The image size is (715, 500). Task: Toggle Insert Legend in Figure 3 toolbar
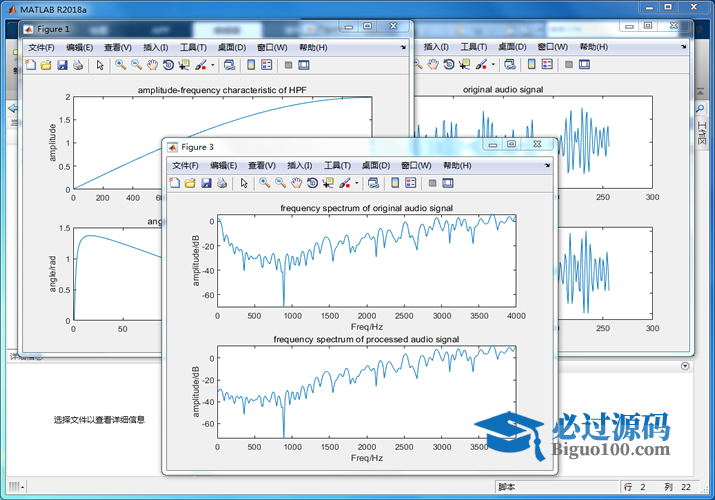coord(411,183)
